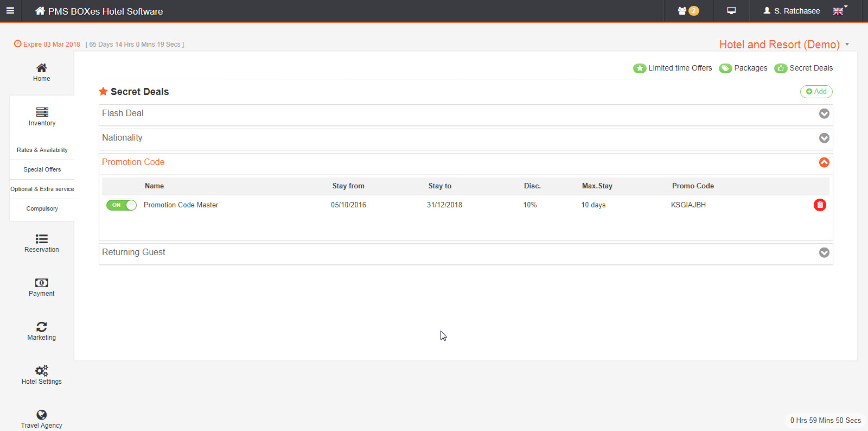The height and width of the screenshot is (431, 868).
Task: Collapse the Promotion Code section
Action: coord(824,162)
